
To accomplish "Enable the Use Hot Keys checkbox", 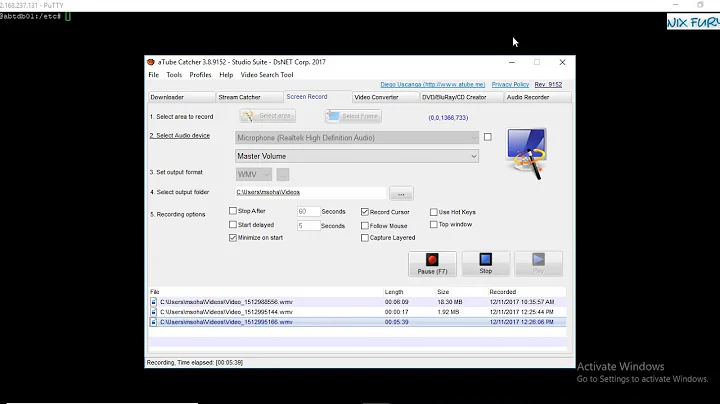I will [x=433, y=212].
